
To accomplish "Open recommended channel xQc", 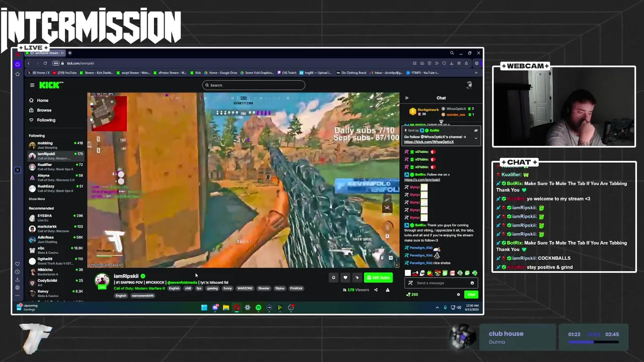I will (55, 250).
